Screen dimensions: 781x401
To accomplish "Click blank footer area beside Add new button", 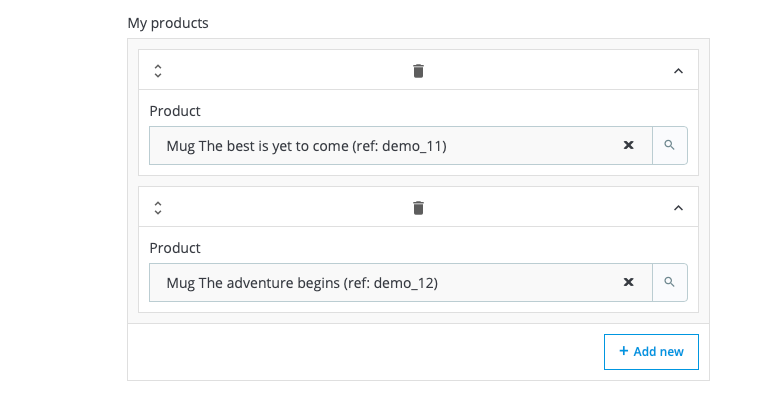I will click(360, 352).
